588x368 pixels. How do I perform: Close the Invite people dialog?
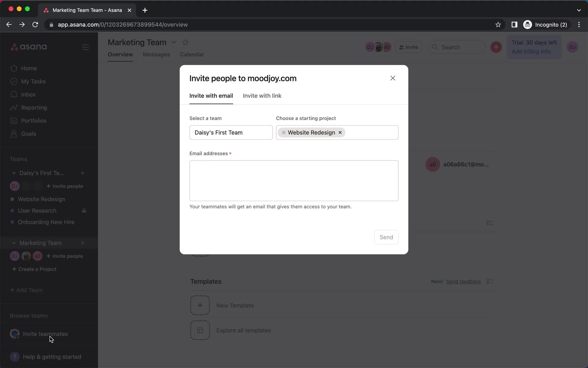click(393, 78)
